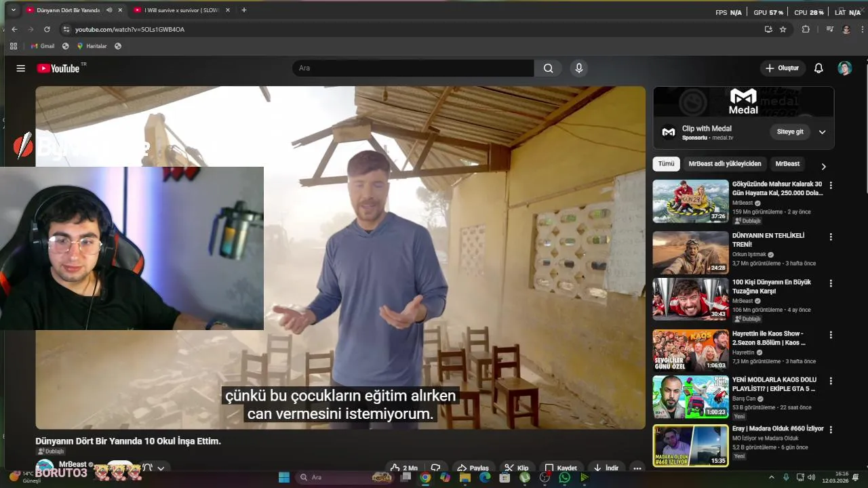Click the YouTube search magnifier button
This screenshot has height=488, width=868.
[x=548, y=68]
